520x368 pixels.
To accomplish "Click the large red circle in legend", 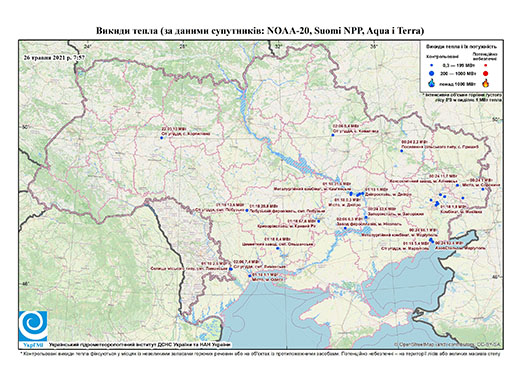I will tap(485, 74).
